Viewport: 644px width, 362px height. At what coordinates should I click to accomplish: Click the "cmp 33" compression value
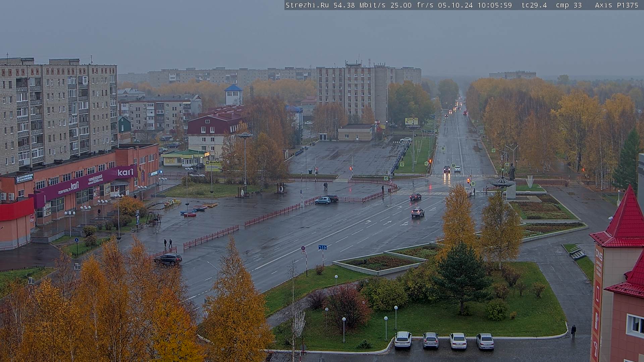(x=569, y=5)
